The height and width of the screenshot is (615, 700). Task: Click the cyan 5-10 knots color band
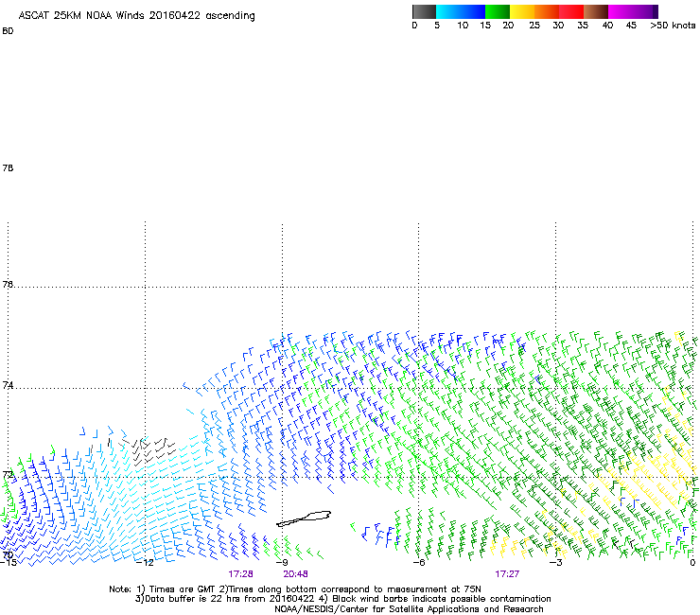tap(448, 11)
